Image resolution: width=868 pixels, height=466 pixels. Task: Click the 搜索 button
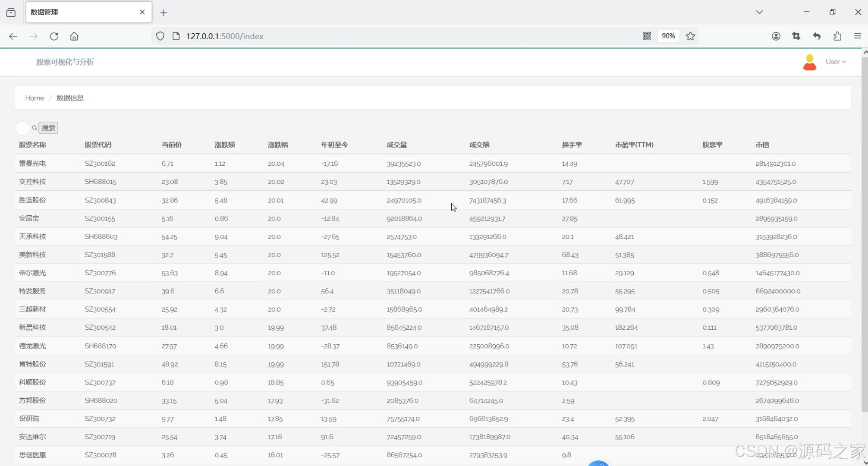point(48,128)
